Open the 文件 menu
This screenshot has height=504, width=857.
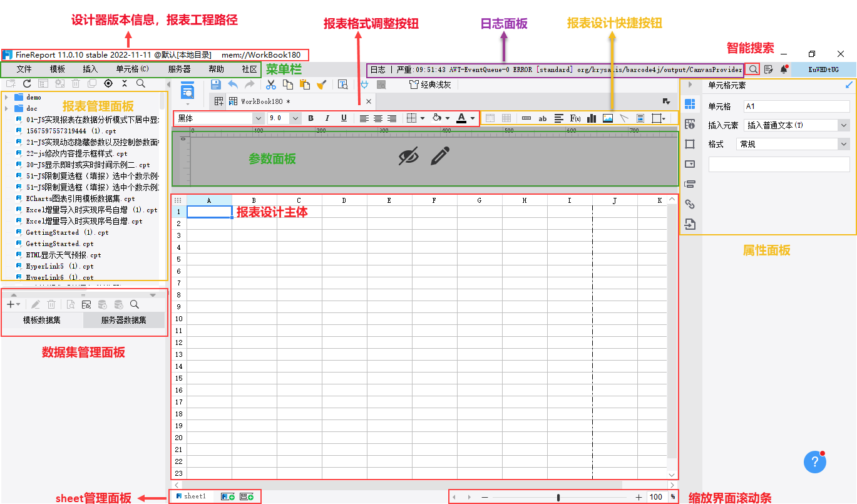click(24, 69)
